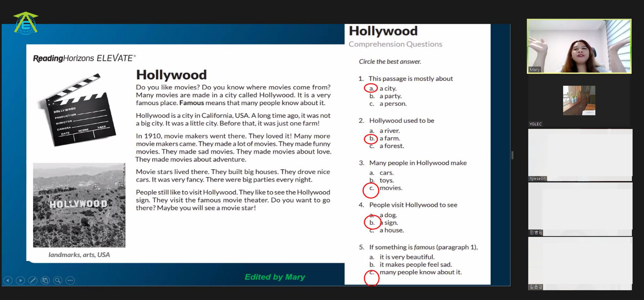644x300 pixels.
Task: Choose answer "a city."
Action: [x=388, y=88]
